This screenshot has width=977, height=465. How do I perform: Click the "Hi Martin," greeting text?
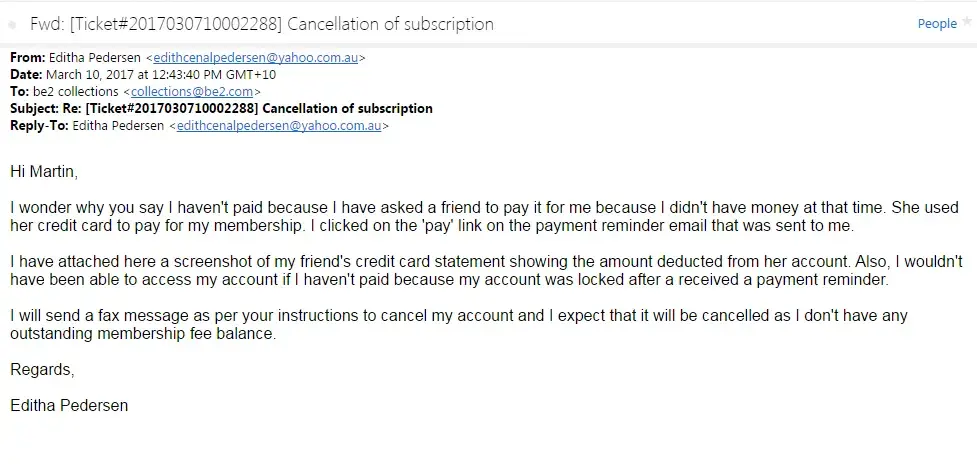pyautogui.click(x=43, y=172)
